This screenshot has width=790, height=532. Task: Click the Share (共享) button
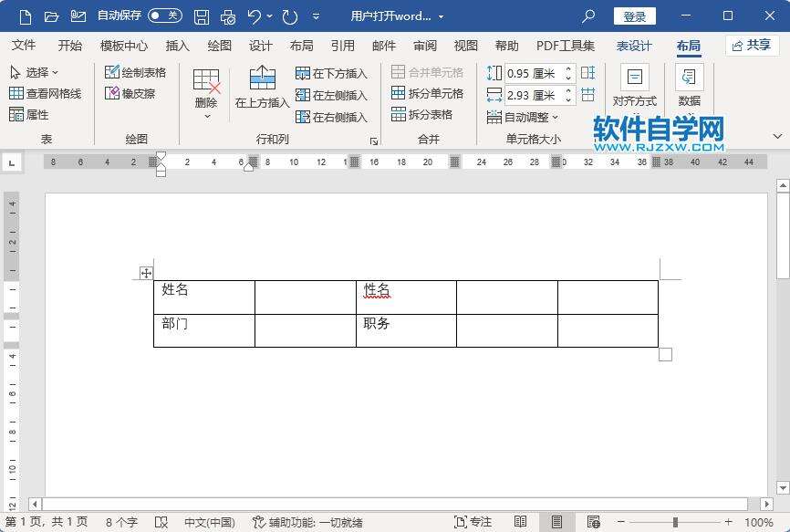tap(752, 45)
